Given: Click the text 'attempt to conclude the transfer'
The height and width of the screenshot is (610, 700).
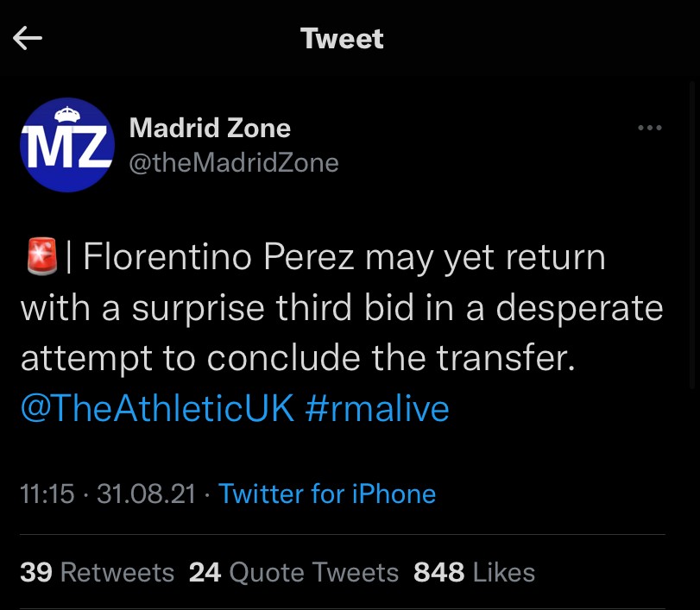Looking at the screenshot, I should point(297,358).
